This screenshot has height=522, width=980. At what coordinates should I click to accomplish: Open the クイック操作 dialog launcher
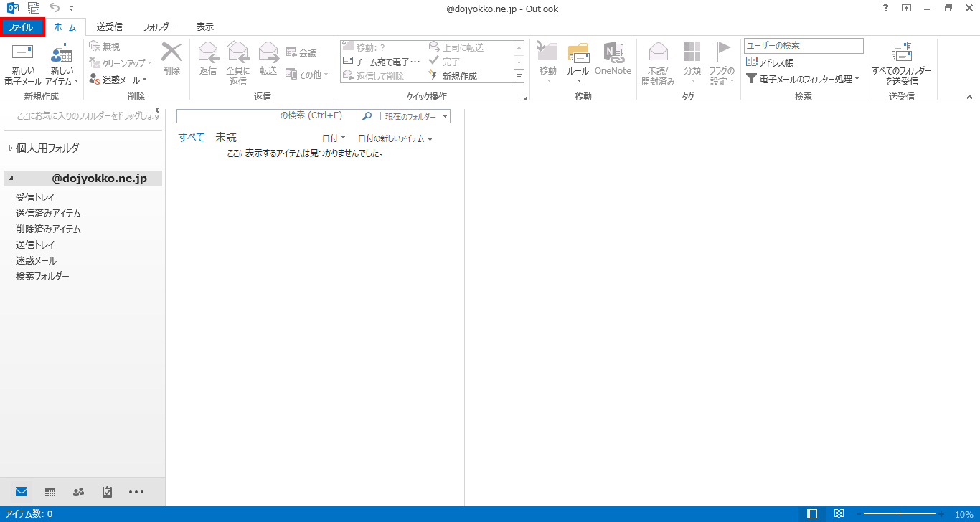pyautogui.click(x=524, y=97)
